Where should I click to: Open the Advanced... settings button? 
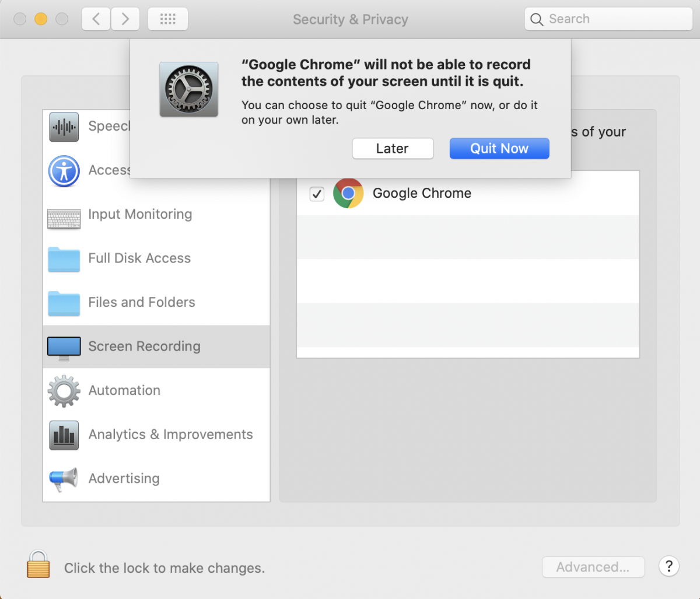593,567
